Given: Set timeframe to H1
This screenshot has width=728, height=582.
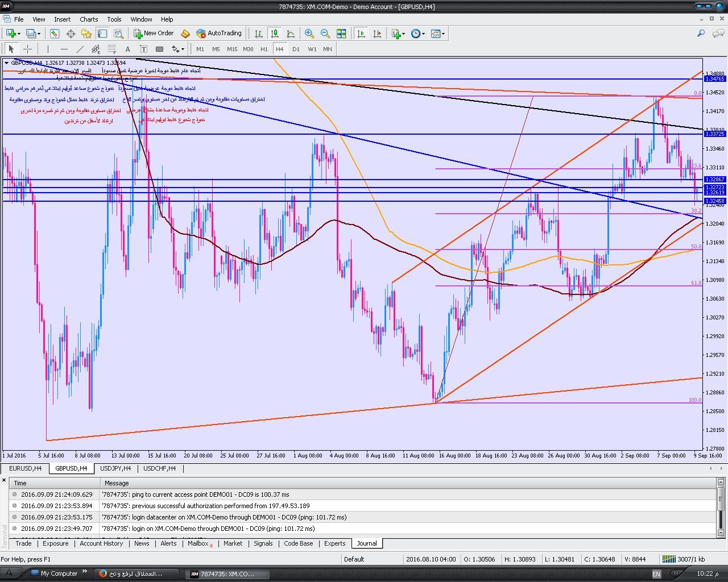Looking at the screenshot, I should [x=264, y=49].
